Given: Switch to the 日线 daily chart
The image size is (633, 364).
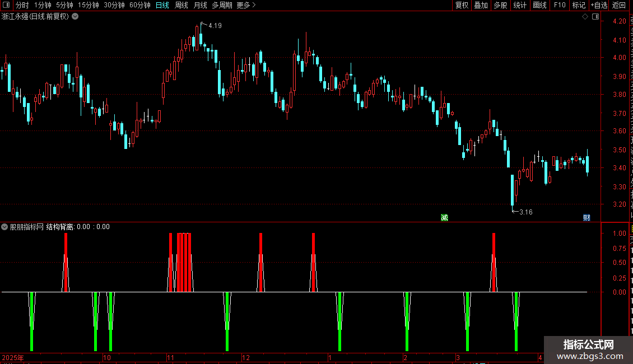Looking at the screenshot, I should click(162, 5).
